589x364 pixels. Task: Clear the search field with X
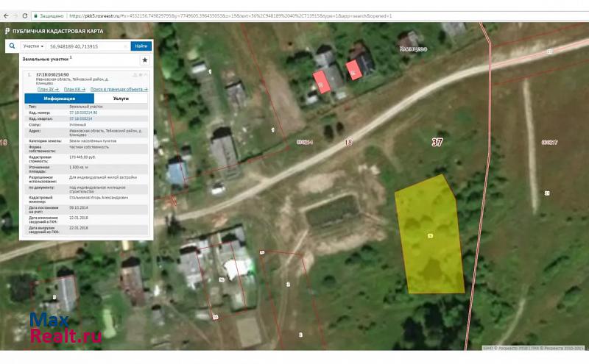125,46
